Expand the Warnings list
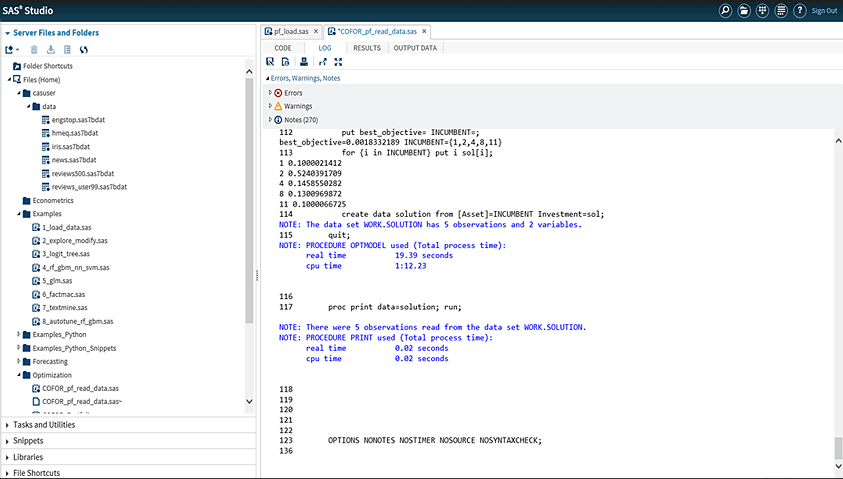 point(270,106)
